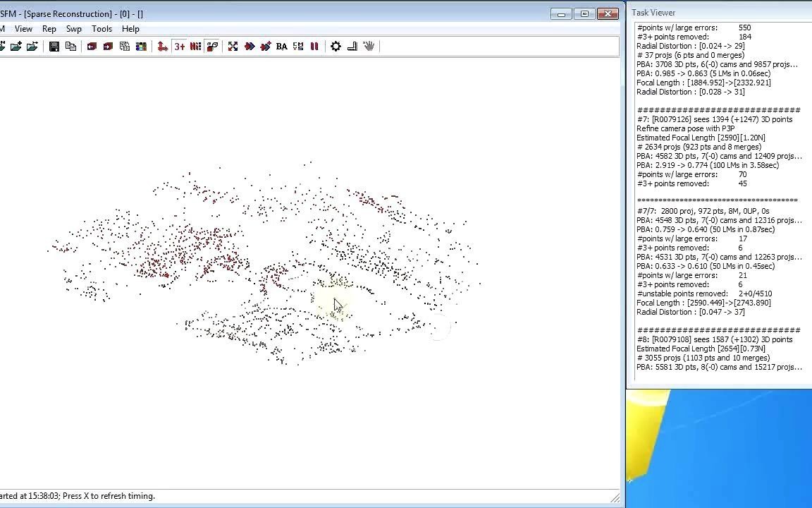Open multiple images with the folder-plus icon
Screen dimensions: 812x508
click(16, 47)
